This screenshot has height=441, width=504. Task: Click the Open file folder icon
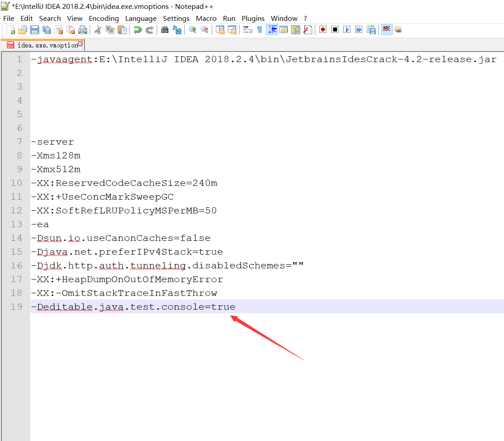pos(23,30)
